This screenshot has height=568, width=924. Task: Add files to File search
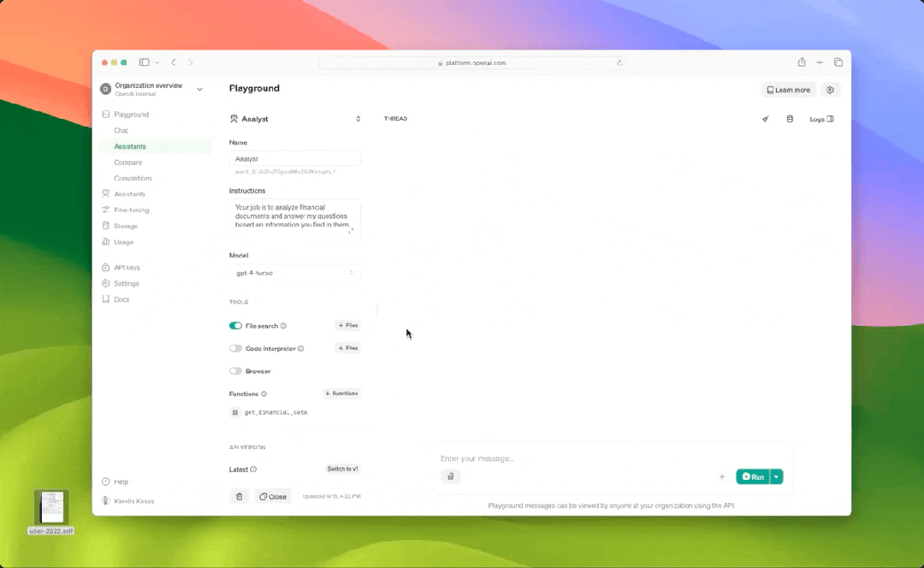[x=348, y=325]
